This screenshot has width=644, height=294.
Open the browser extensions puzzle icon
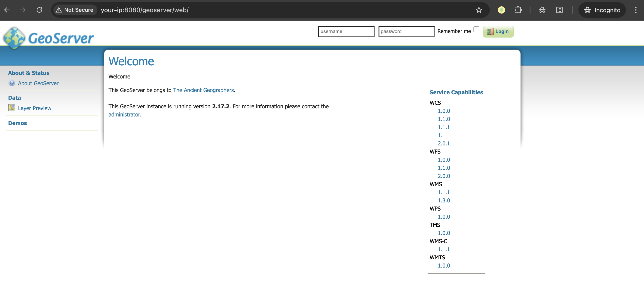coord(518,10)
